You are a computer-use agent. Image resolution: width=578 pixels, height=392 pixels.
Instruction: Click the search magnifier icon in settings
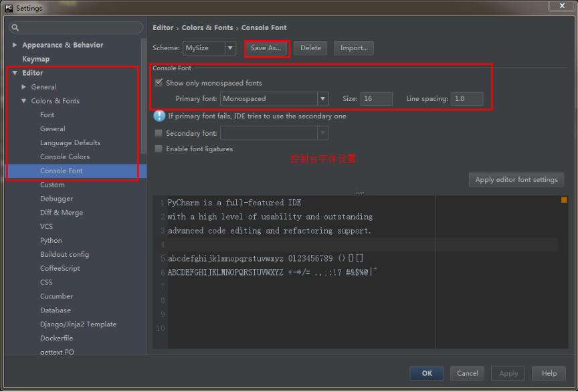pos(15,27)
